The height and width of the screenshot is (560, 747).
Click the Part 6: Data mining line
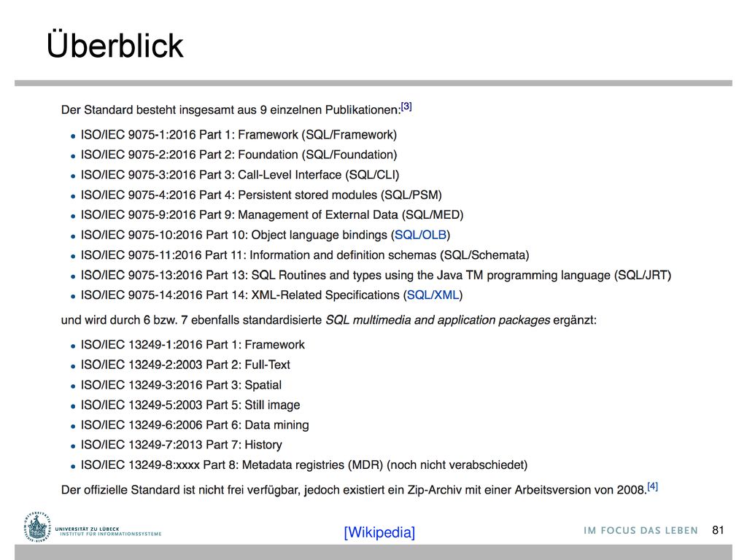point(194,425)
